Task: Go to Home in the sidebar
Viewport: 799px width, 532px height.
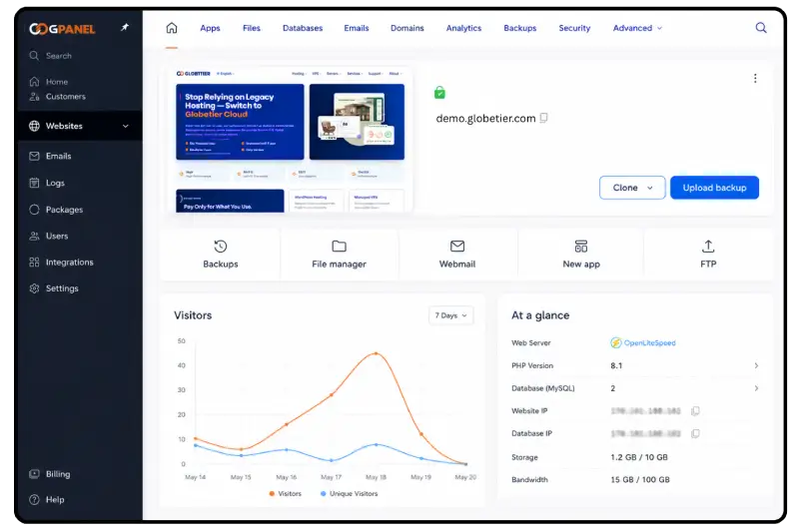Action: pyautogui.click(x=49, y=82)
